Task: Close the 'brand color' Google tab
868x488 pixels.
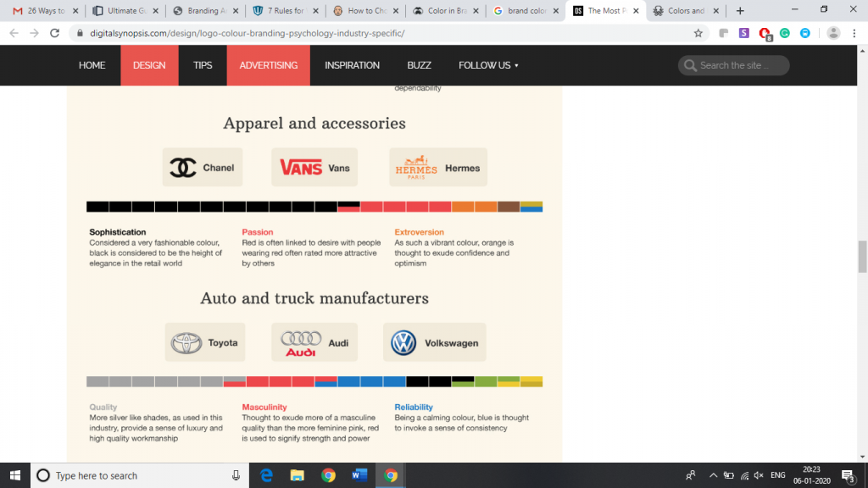Action: tap(556, 10)
